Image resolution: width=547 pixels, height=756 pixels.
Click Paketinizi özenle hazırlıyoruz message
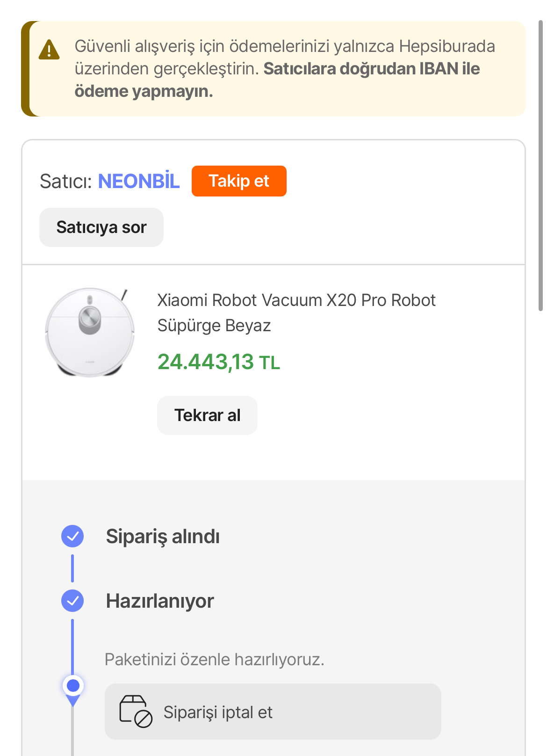click(x=214, y=660)
